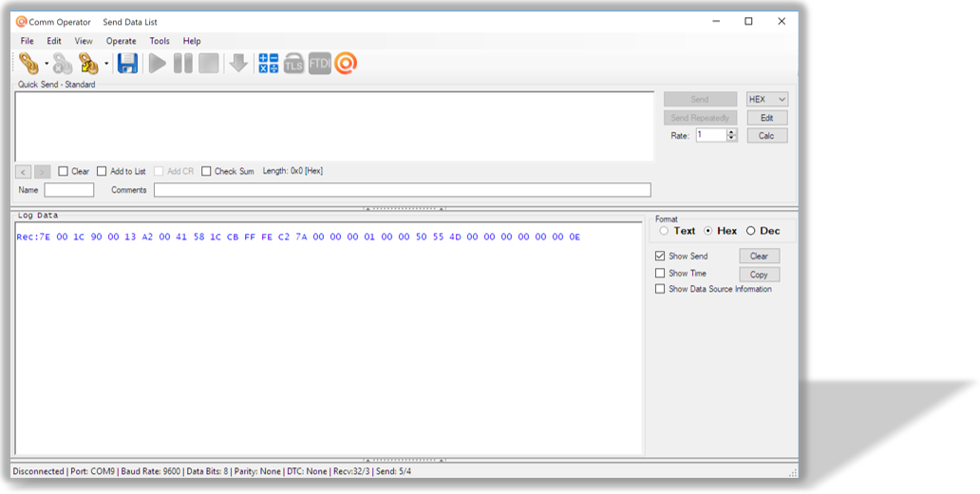Click the Pause toolbar button

coord(183,63)
